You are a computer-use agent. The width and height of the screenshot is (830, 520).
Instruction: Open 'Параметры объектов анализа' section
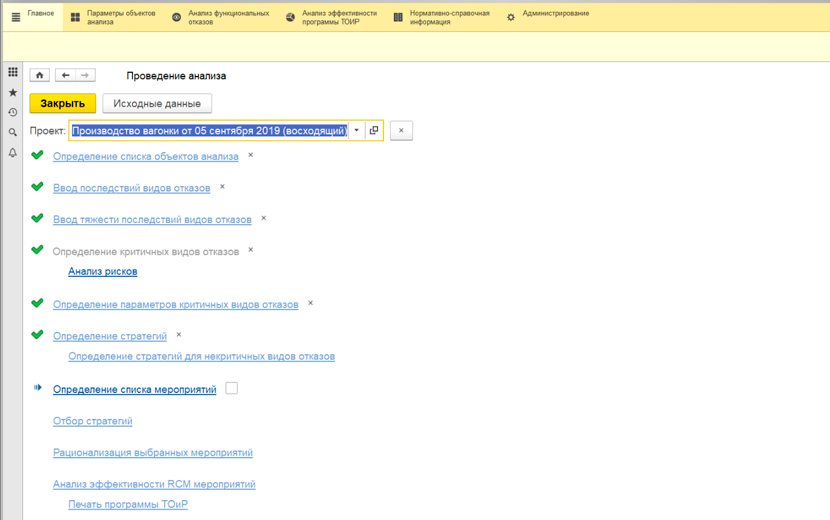pos(113,17)
